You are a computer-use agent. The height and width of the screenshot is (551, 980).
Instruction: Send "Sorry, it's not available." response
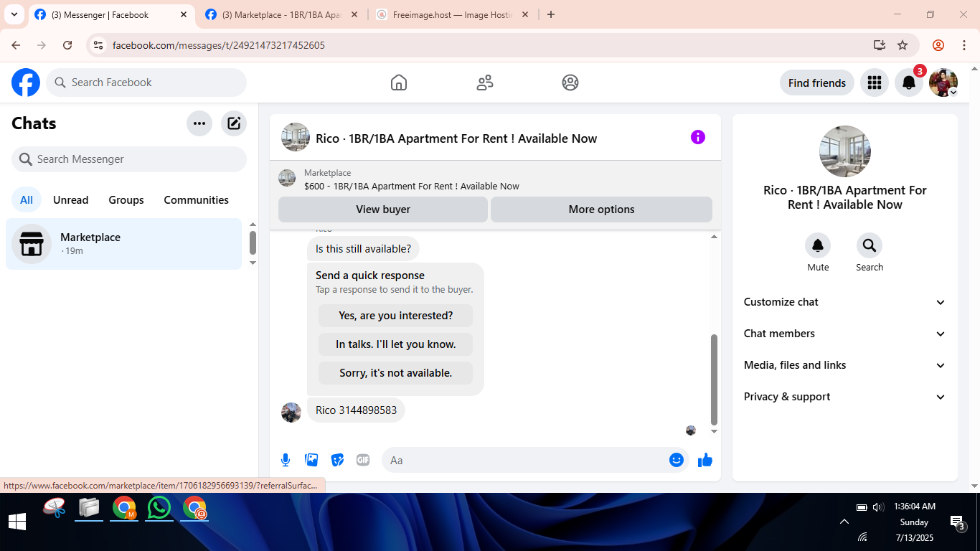396,373
